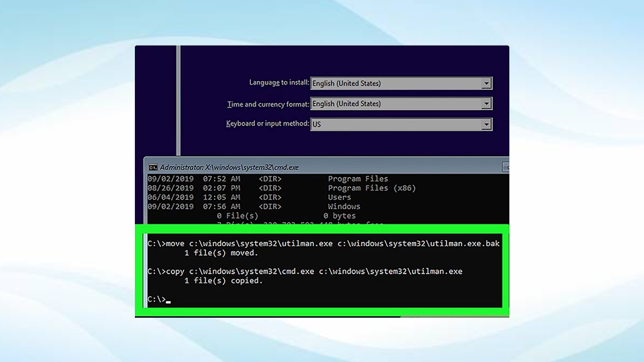Click the Keyboard field showing US
The image size is (644, 362).
pos(396,125)
